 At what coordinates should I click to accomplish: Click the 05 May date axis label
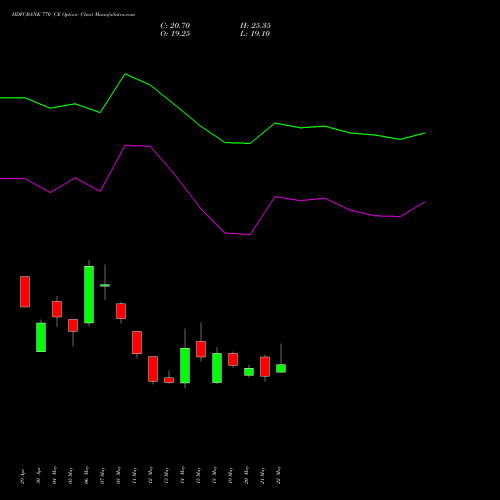pos(70,475)
